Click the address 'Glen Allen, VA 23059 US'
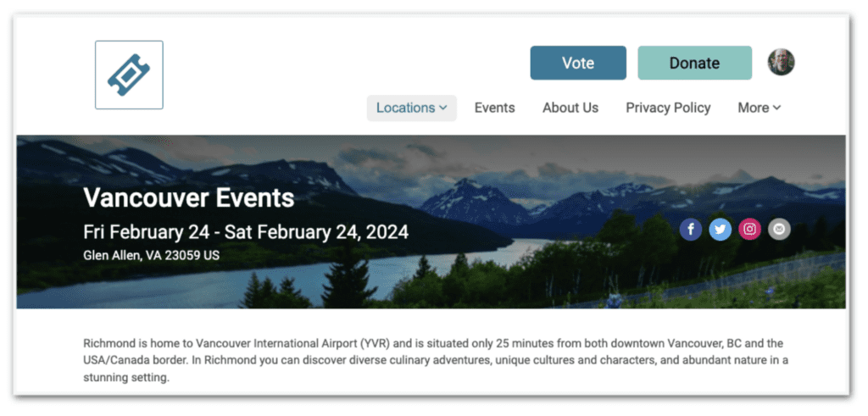 point(151,256)
